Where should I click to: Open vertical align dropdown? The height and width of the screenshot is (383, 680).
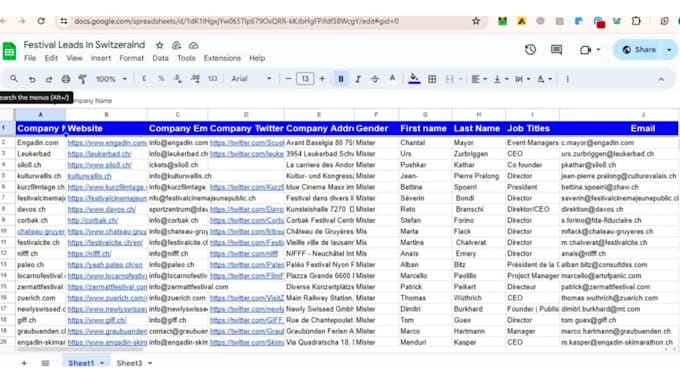pyautogui.click(x=501, y=79)
